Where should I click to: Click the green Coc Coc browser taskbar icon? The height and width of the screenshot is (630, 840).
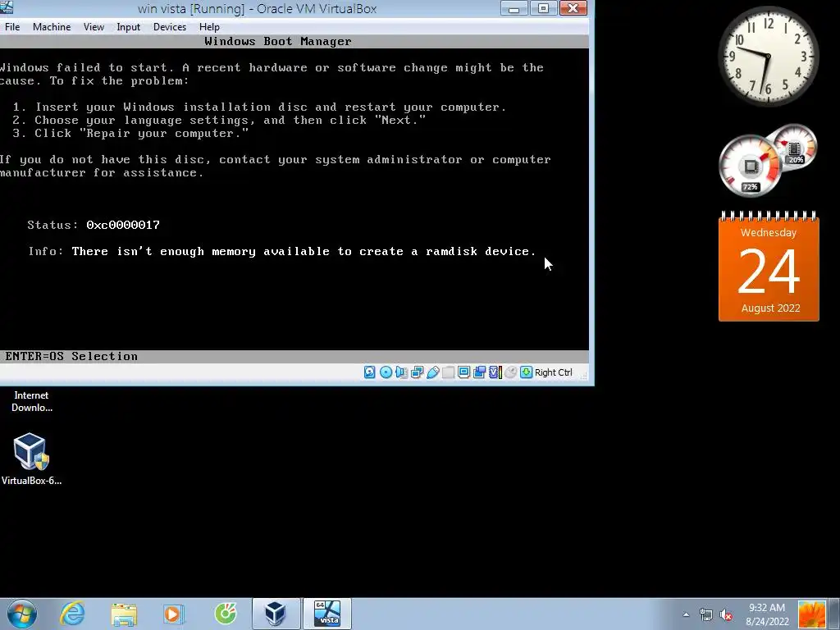(226, 614)
